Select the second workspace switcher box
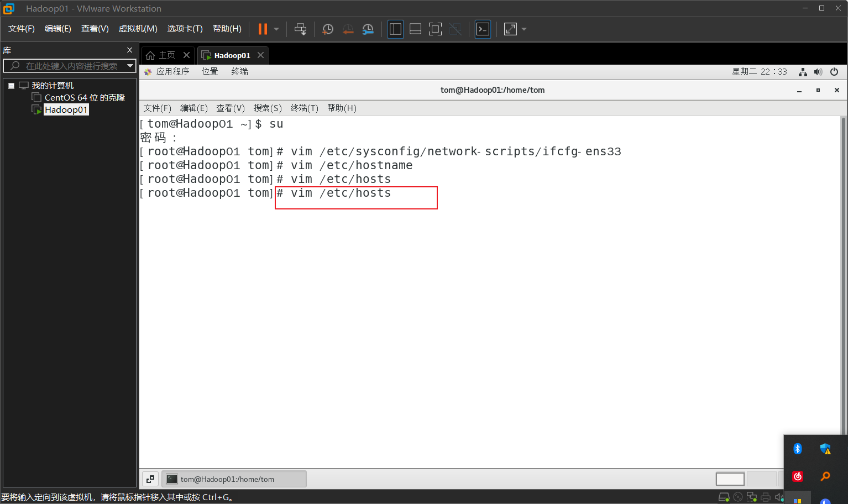Screen dimensions: 848x504 [761, 479]
